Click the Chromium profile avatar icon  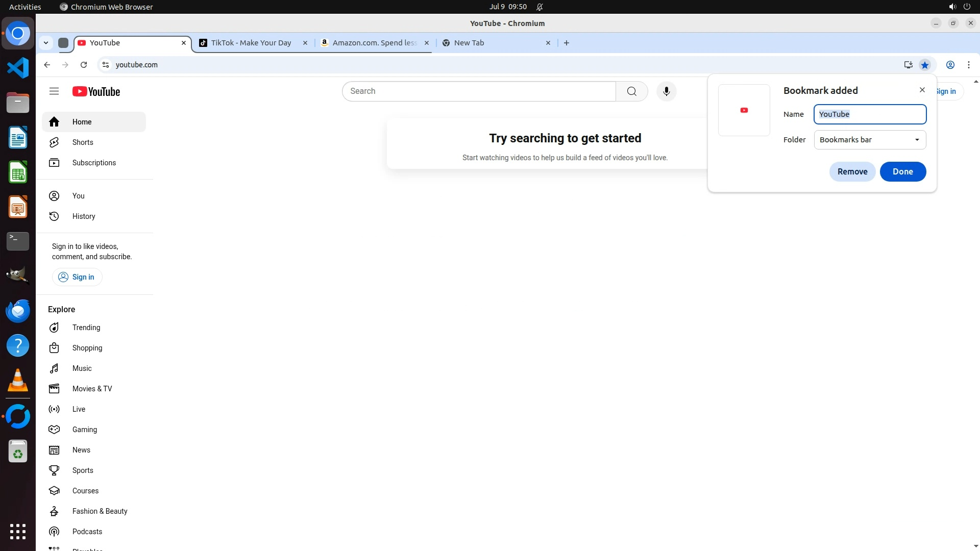click(x=950, y=65)
